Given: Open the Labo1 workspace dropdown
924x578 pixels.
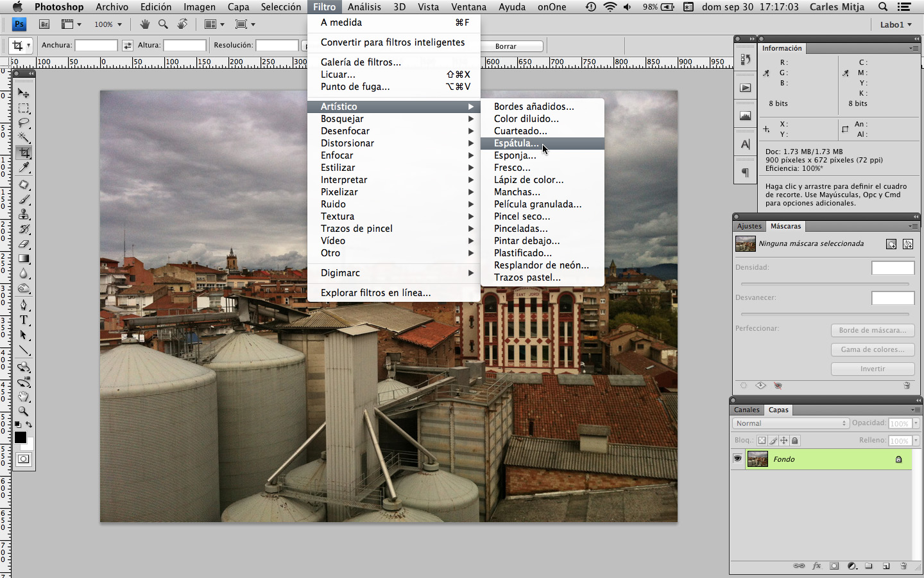Looking at the screenshot, I should [x=895, y=24].
